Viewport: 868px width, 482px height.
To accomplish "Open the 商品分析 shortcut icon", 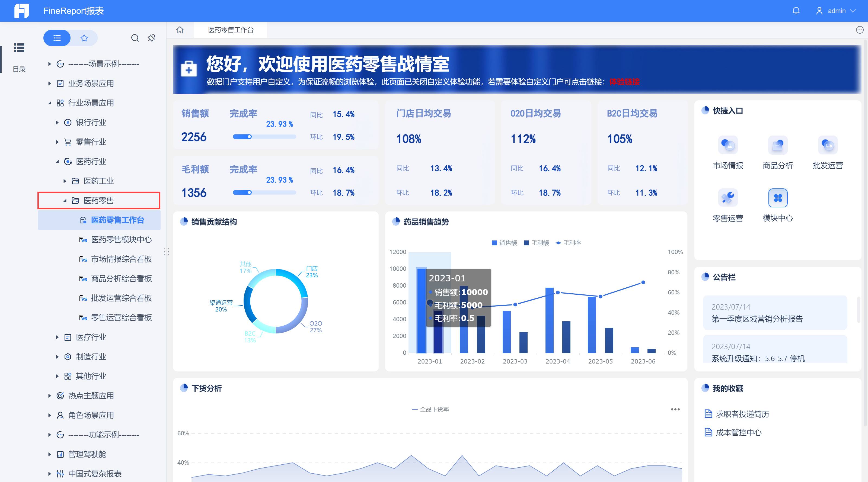I will point(777,145).
